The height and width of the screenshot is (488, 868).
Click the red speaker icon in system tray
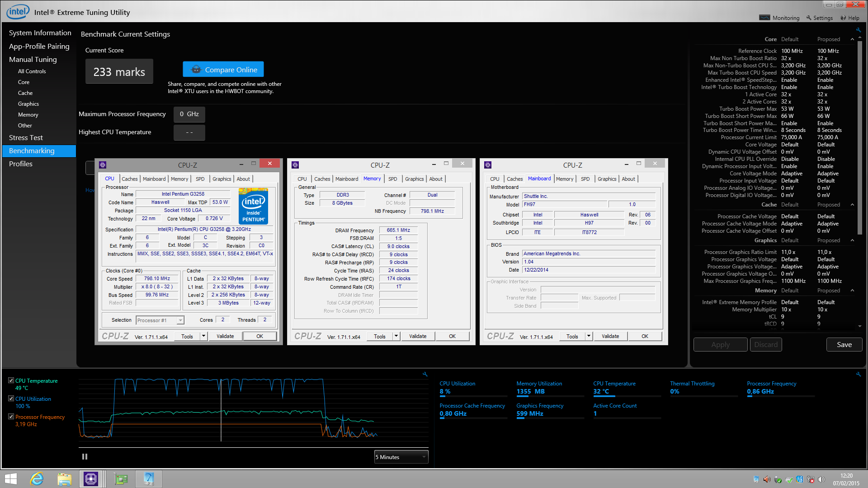[x=767, y=479]
